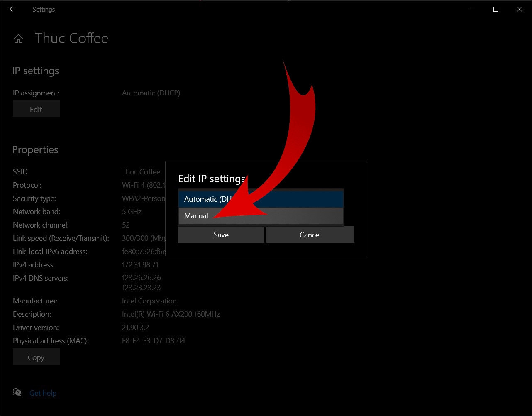The width and height of the screenshot is (532, 416).
Task: Select Automatic (DHCP) option in dropdown
Action: coord(261,199)
